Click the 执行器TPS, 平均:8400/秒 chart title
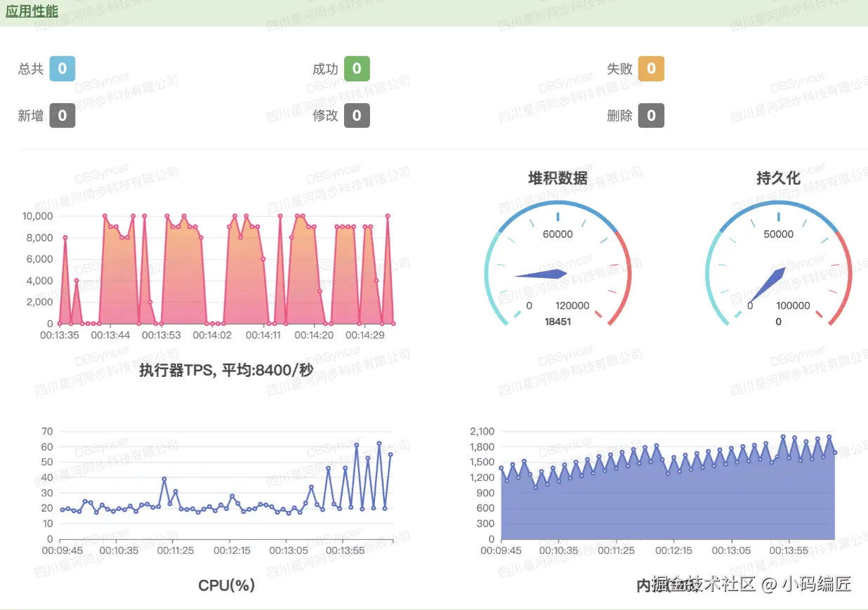The image size is (868, 610). coord(225,370)
